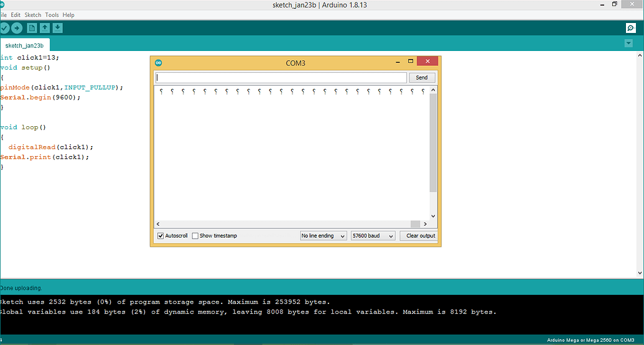
Task: Click the 'pinMode(click1,INPUT_PULLUP);' code line
Action: (x=62, y=88)
